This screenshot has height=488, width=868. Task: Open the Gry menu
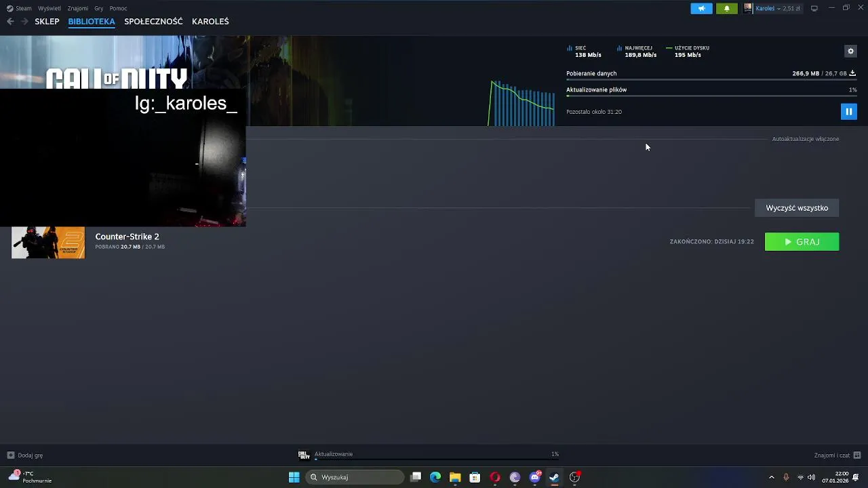[x=99, y=8]
